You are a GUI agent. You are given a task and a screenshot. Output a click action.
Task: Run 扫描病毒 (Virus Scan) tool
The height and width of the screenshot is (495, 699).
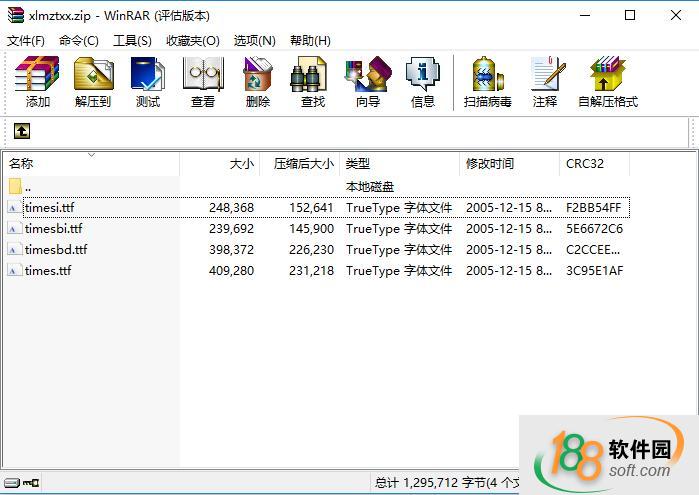(487, 82)
